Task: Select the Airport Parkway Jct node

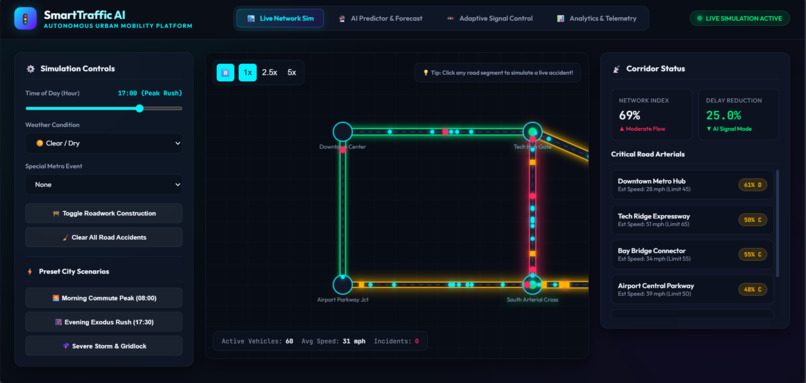Action: 342,284
